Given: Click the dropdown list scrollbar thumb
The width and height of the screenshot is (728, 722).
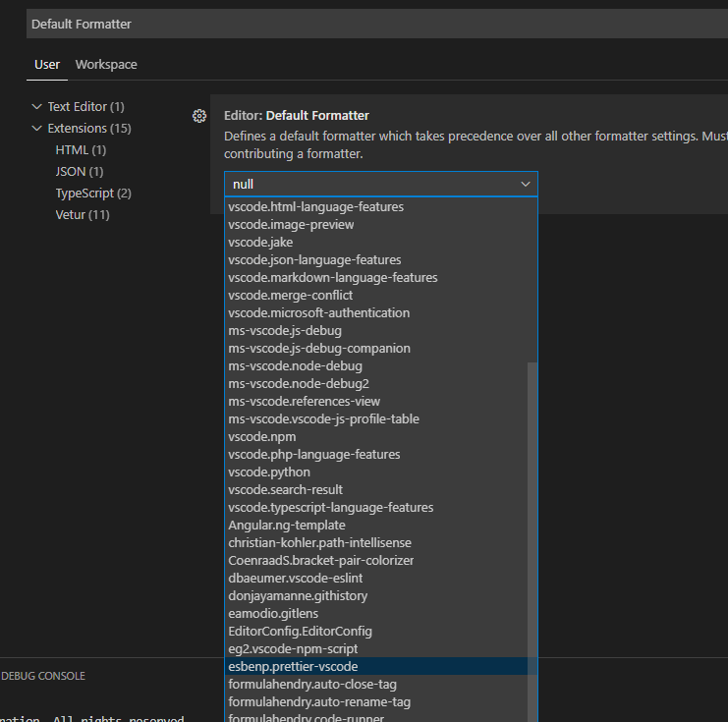Looking at the screenshot, I should 532,542.
